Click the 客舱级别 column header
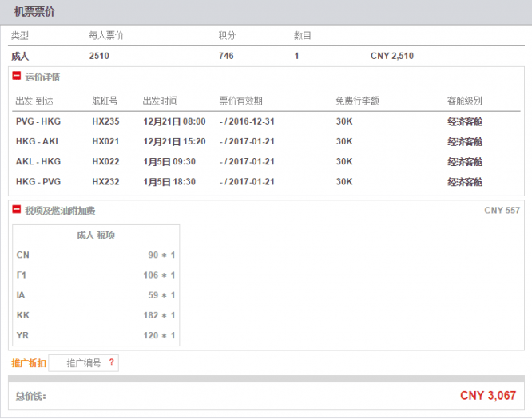532x419 pixels. point(464,101)
